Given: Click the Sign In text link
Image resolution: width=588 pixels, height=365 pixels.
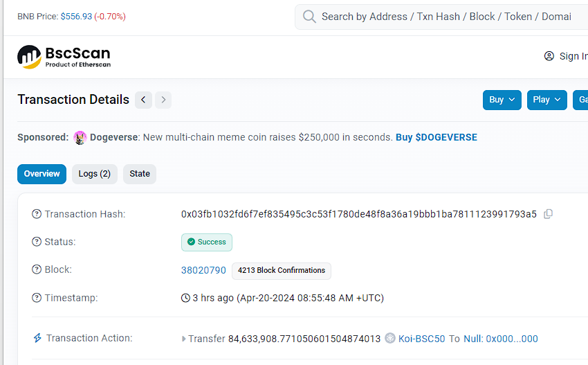Looking at the screenshot, I should click(x=573, y=56).
